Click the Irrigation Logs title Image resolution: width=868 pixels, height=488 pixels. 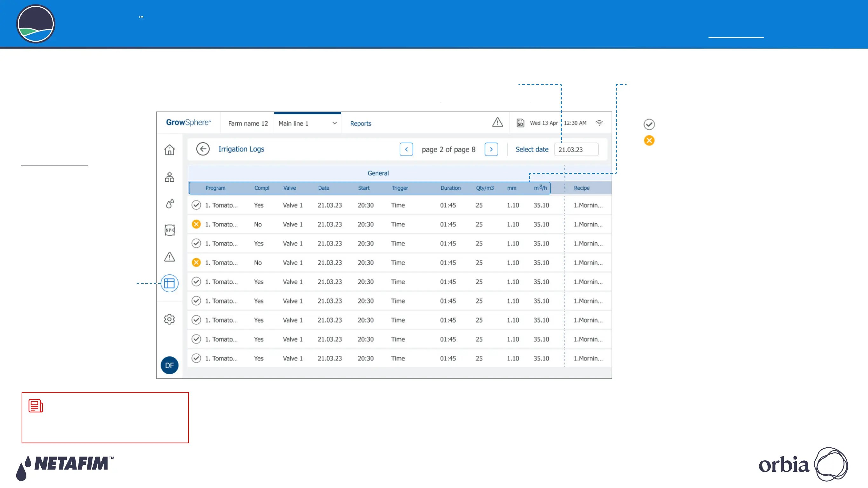pyautogui.click(x=241, y=149)
